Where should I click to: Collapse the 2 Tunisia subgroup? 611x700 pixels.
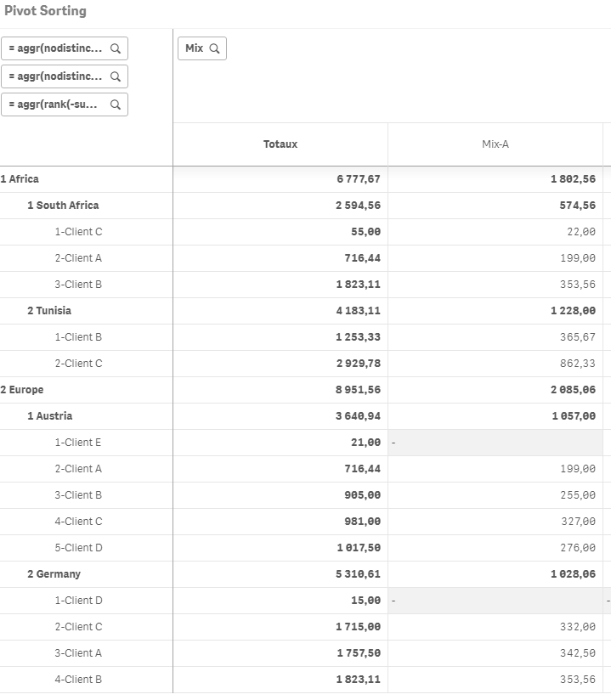[x=49, y=311]
